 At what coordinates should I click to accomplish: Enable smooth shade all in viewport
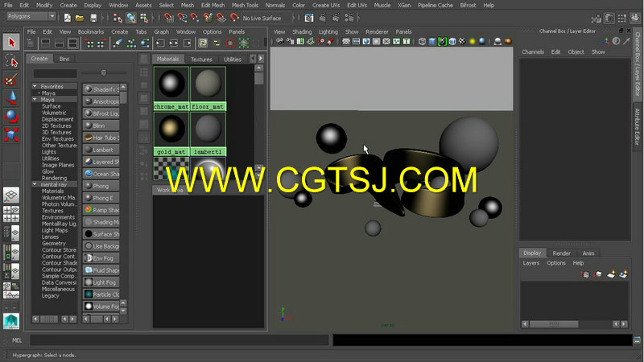coord(432,42)
